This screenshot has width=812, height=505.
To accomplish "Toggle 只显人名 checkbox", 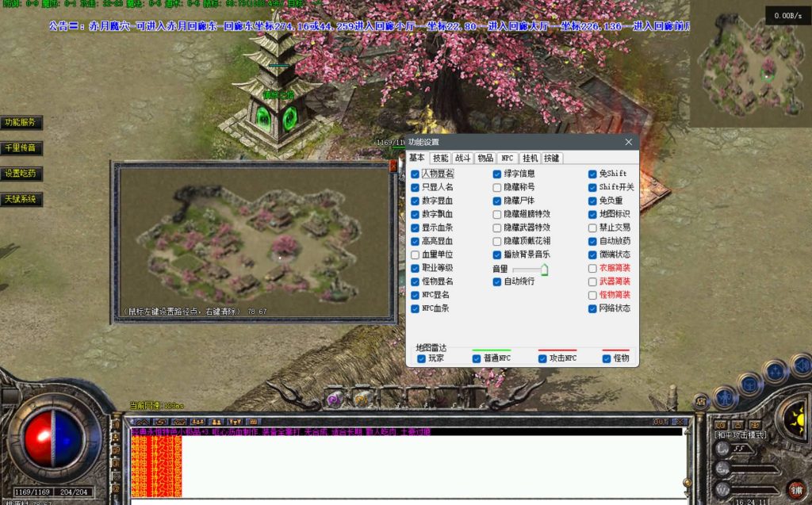I will [415, 188].
